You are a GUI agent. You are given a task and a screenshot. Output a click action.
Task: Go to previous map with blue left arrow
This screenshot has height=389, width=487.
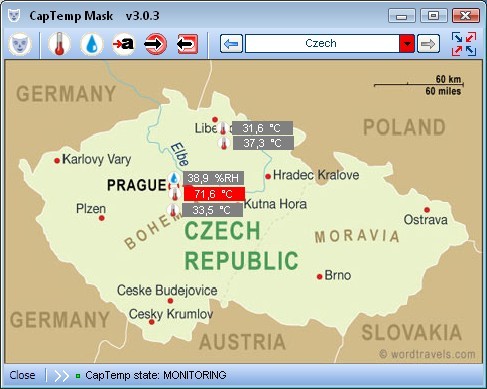coord(231,44)
